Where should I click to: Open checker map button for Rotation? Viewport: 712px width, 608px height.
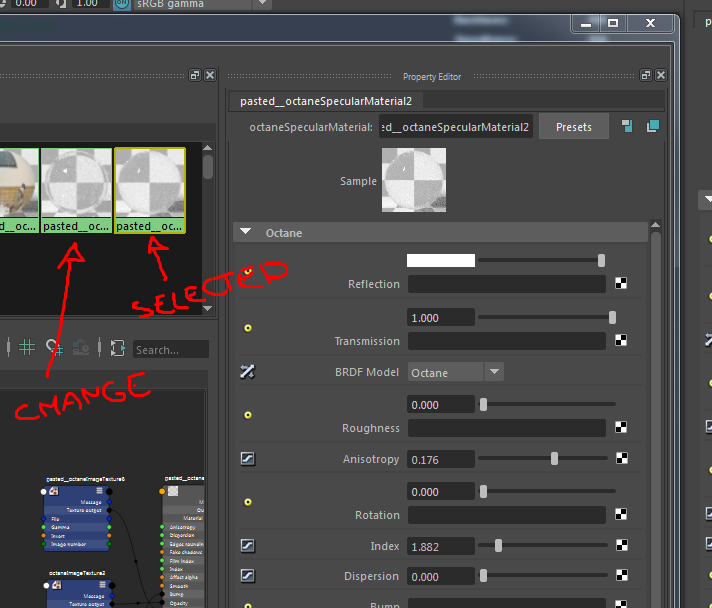(x=621, y=514)
